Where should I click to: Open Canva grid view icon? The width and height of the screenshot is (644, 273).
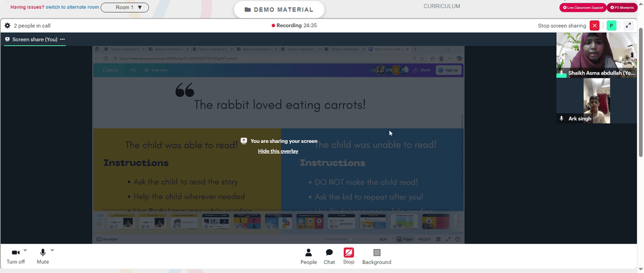(438, 240)
